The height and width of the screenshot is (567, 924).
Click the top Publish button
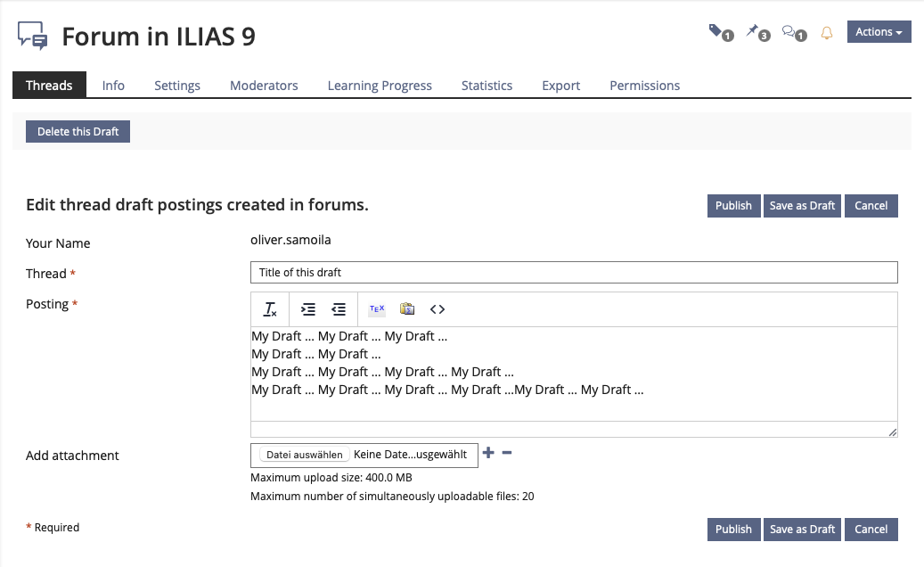click(x=733, y=206)
